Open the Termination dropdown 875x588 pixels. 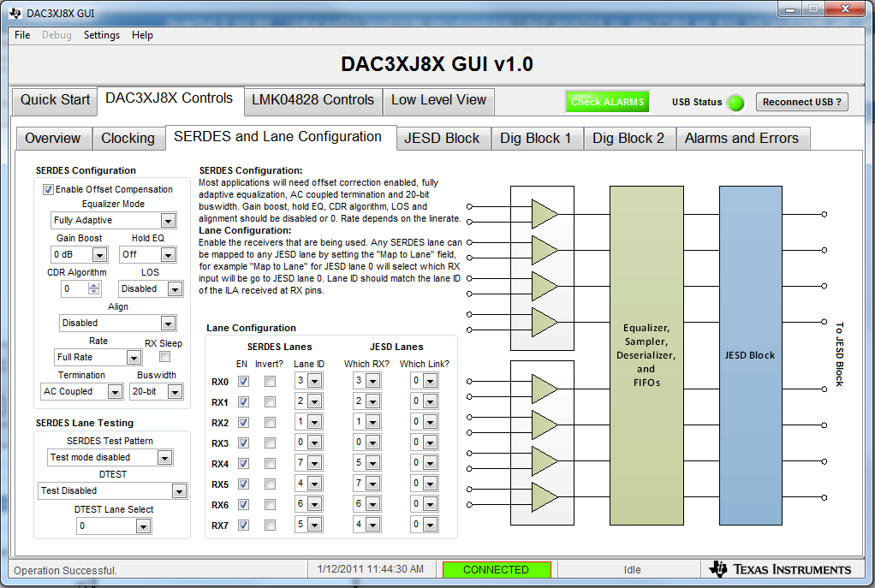pyautogui.click(x=115, y=392)
